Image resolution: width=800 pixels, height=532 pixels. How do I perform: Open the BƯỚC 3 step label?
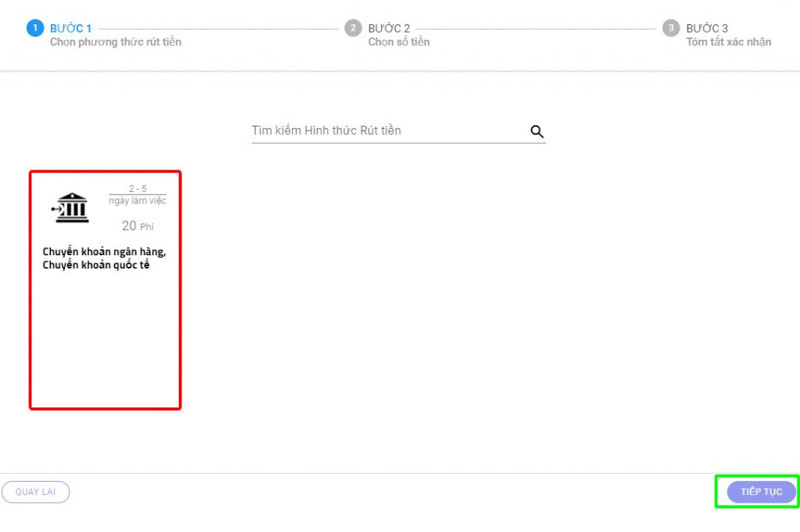coord(707,29)
